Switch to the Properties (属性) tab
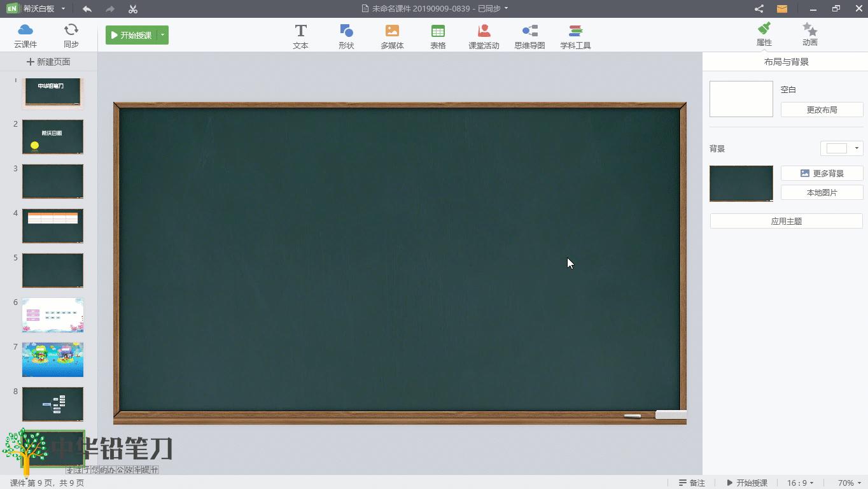The image size is (868, 489). (764, 35)
